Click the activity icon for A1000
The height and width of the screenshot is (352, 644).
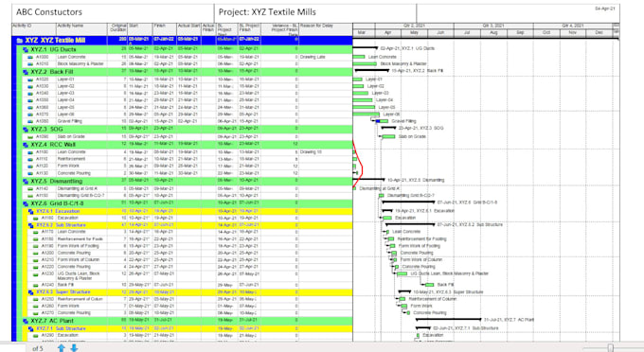tap(30, 57)
